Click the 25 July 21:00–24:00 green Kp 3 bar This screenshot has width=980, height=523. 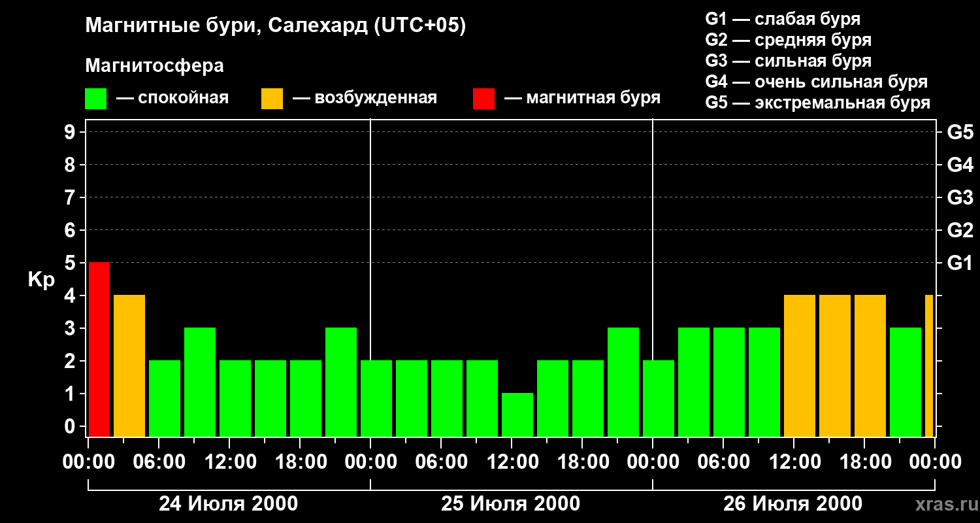tap(623, 382)
